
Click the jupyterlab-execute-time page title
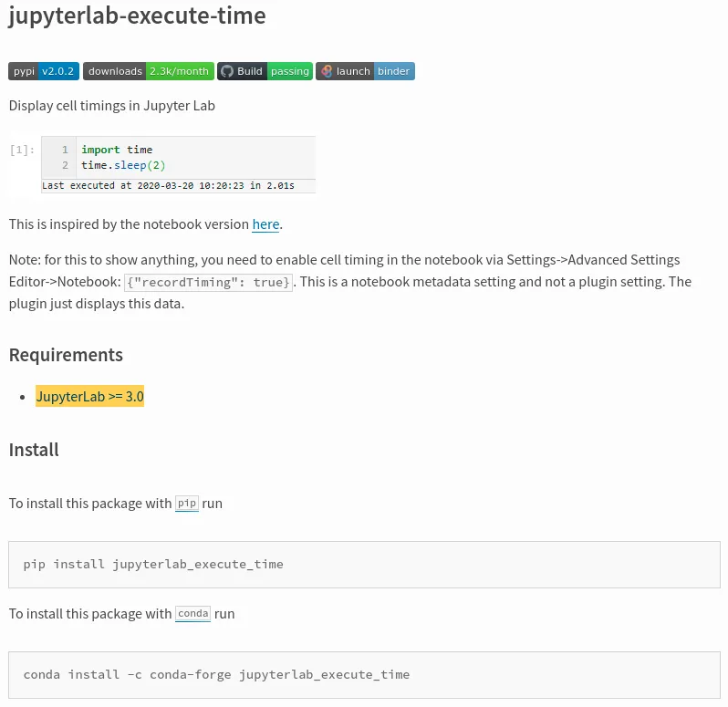pos(137,16)
